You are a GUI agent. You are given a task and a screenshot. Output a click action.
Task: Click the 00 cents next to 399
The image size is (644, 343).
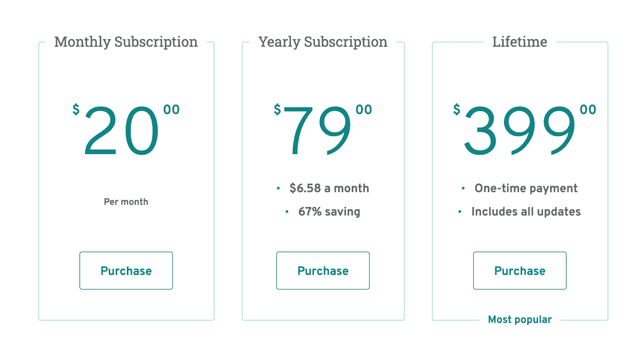point(588,110)
